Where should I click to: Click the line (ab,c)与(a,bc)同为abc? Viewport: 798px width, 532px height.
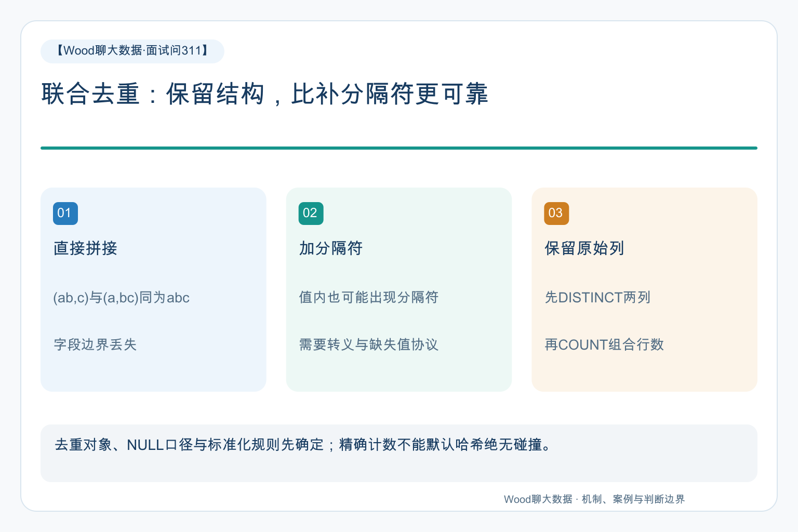coord(122,298)
